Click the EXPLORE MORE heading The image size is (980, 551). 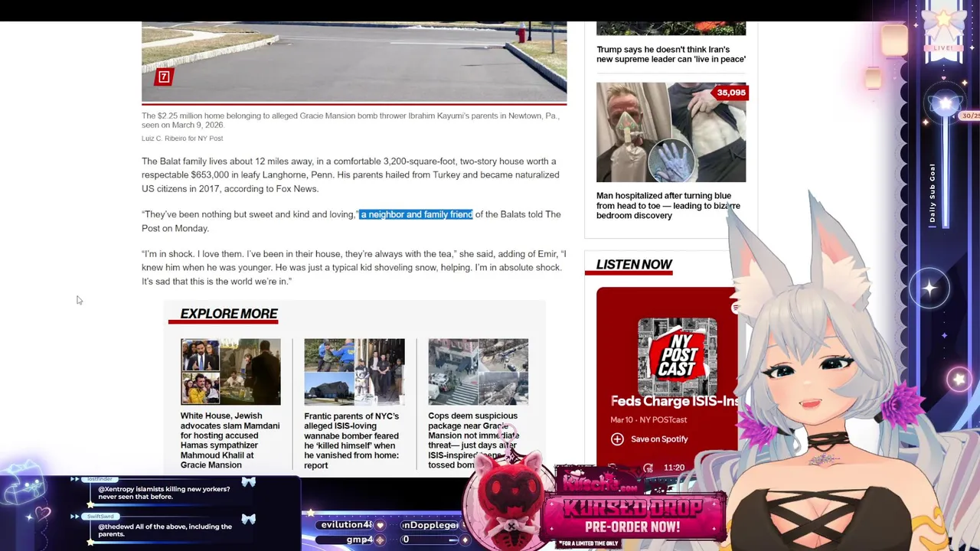(229, 314)
